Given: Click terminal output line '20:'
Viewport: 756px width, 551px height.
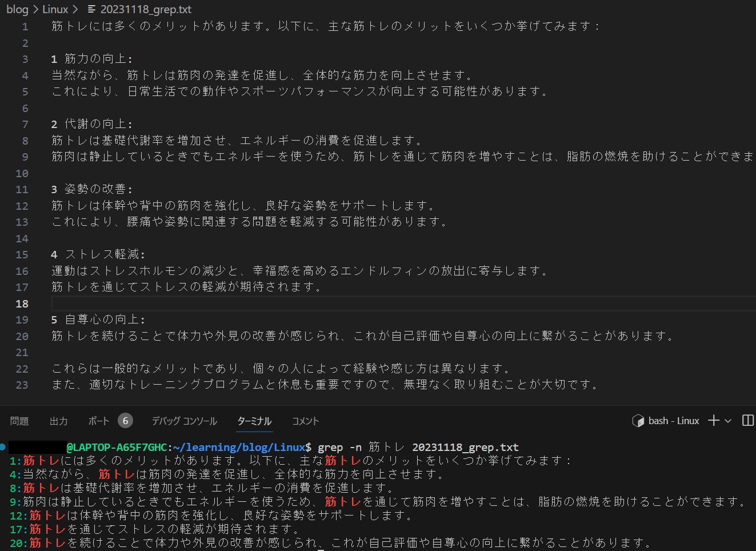Looking at the screenshot, I should pos(331,543).
